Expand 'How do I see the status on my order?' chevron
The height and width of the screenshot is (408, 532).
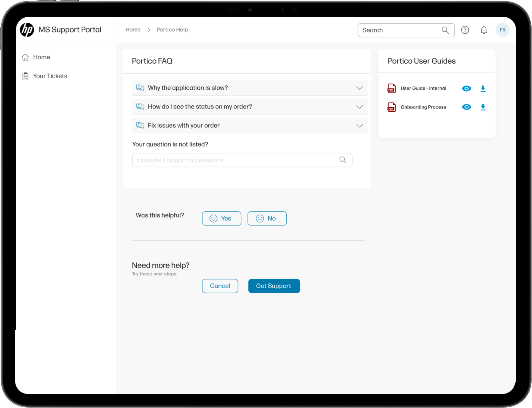point(360,107)
